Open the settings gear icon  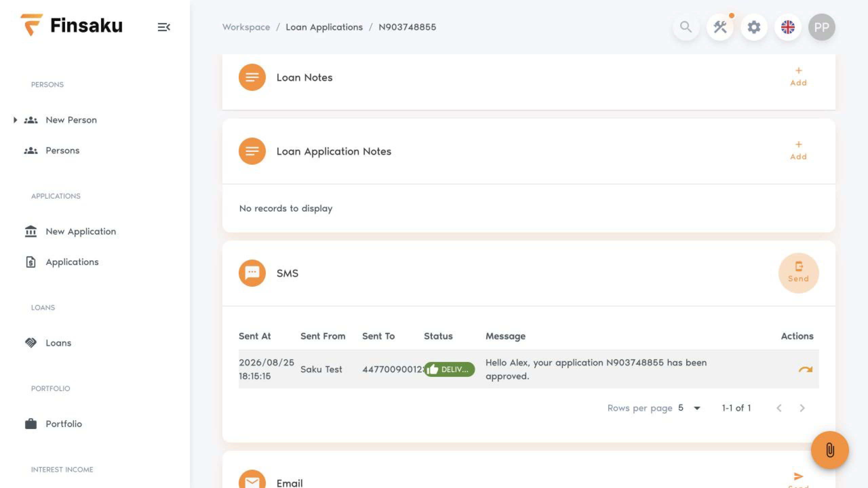pos(754,27)
